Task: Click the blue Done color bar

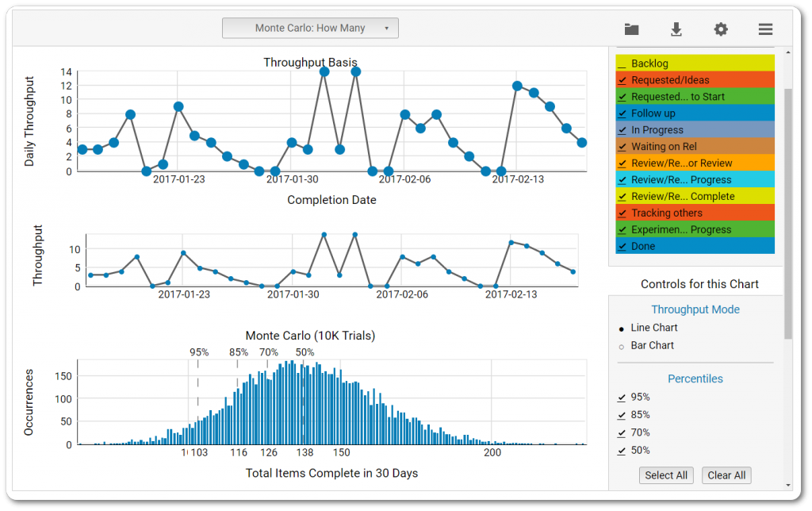Action: [695, 246]
